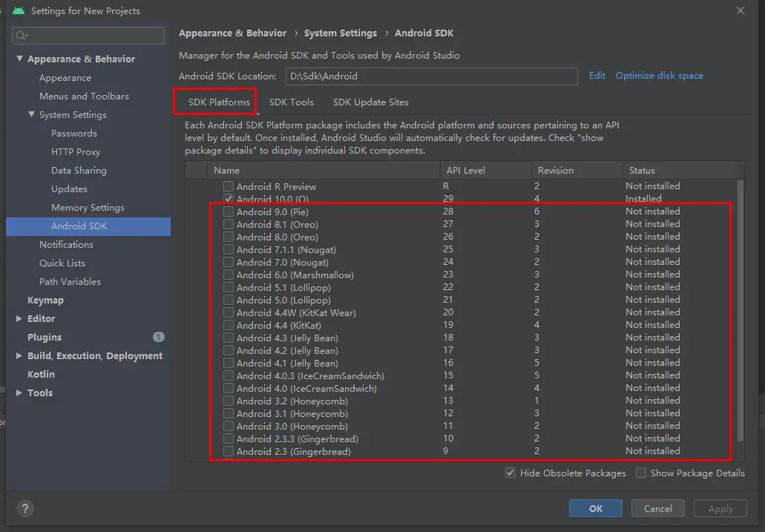This screenshot has height=532, width=765.
Task: Select Android SDK in the tree
Action: pyautogui.click(x=88, y=226)
